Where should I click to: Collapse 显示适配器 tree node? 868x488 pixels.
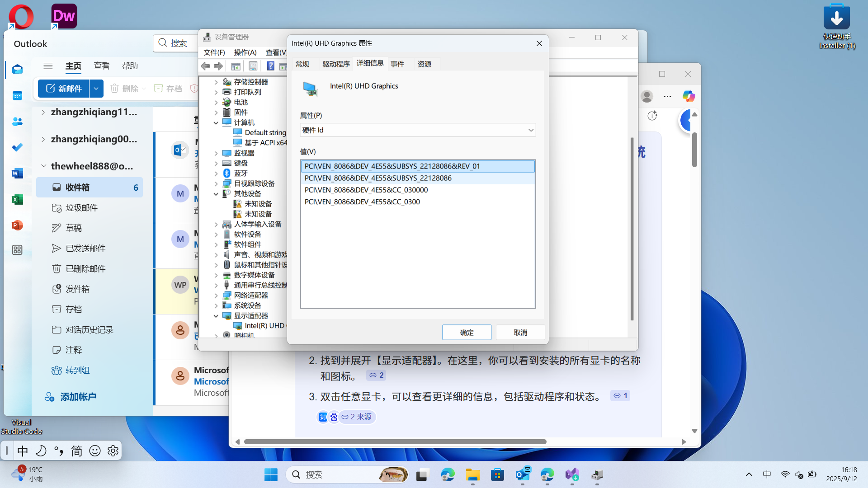tap(216, 316)
